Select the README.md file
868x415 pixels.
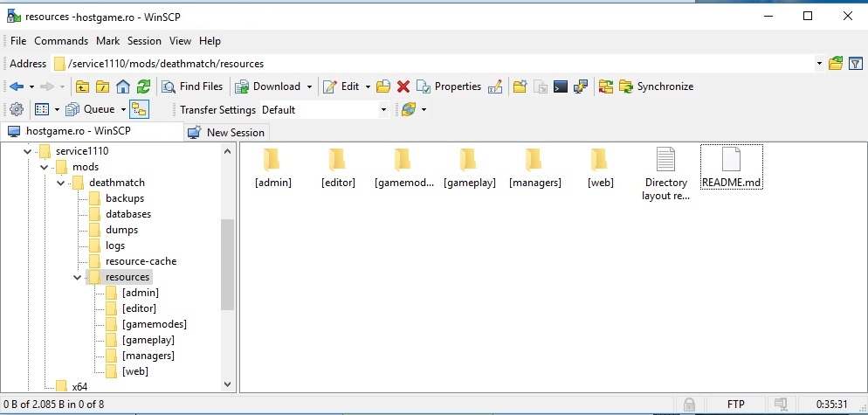[731, 168]
